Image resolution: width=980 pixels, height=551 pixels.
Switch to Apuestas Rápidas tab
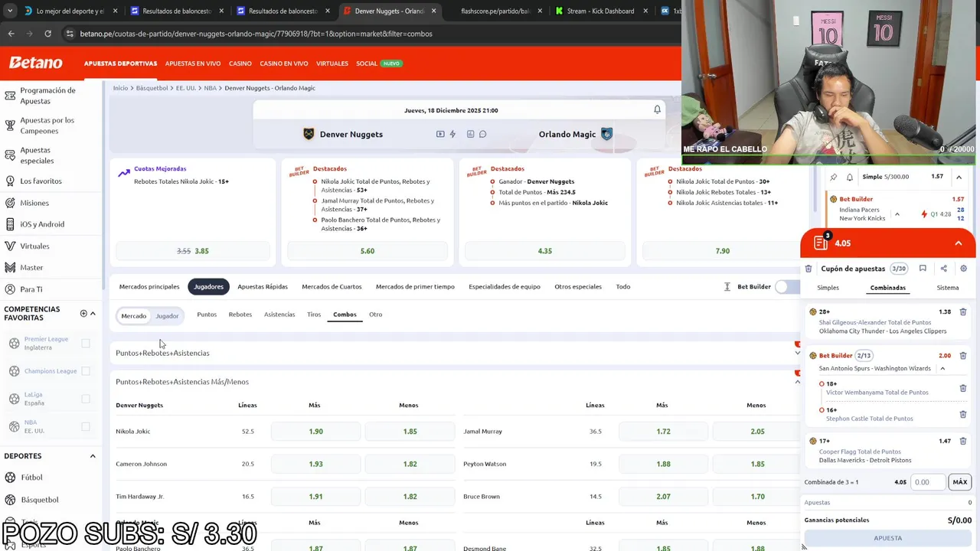click(263, 286)
